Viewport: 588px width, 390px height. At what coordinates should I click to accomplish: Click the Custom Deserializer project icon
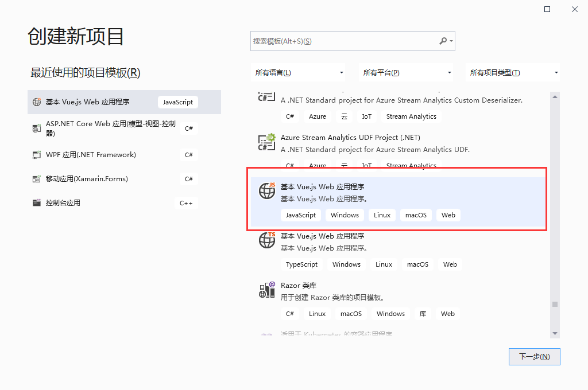point(267,97)
